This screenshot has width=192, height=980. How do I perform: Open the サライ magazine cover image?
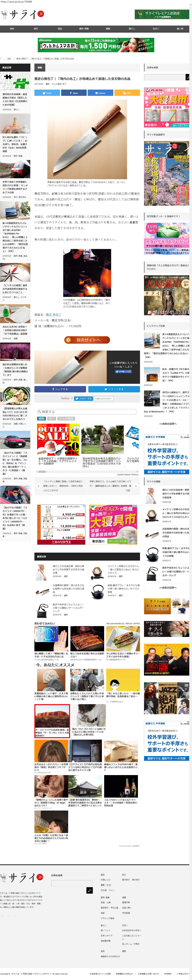coord(166,173)
